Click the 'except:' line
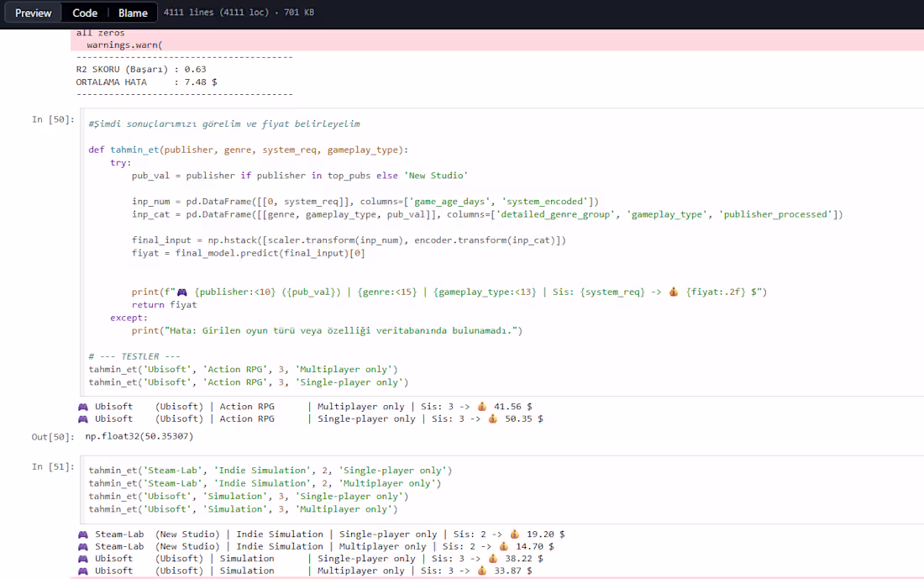The image size is (924, 579). [129, 318]
